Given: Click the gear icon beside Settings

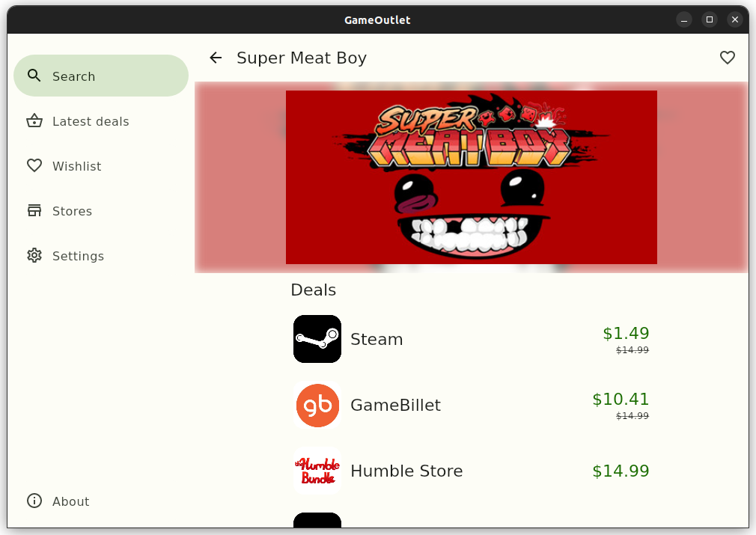Looking at the screenshot, I should pyautogui.click(x=34, y=255).
